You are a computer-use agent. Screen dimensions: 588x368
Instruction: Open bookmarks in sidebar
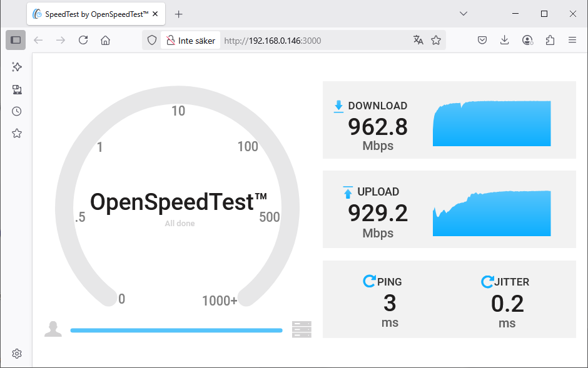pyautogui.click(x=16, y=133)
